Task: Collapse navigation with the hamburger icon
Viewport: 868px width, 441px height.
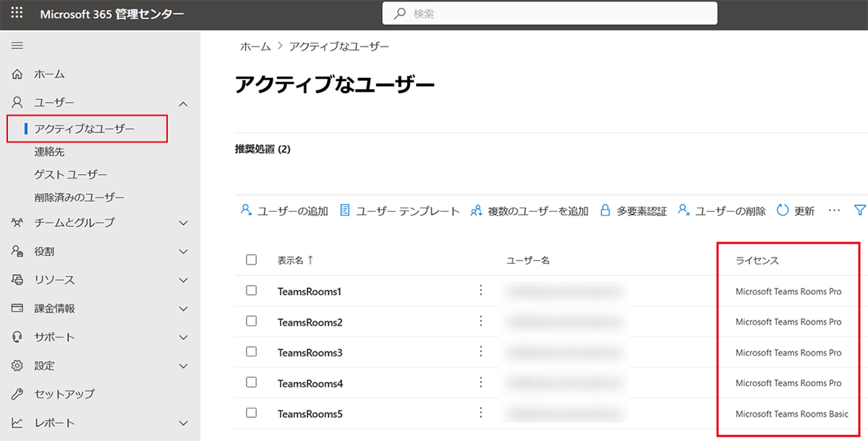Action: (x=17, y=46)
